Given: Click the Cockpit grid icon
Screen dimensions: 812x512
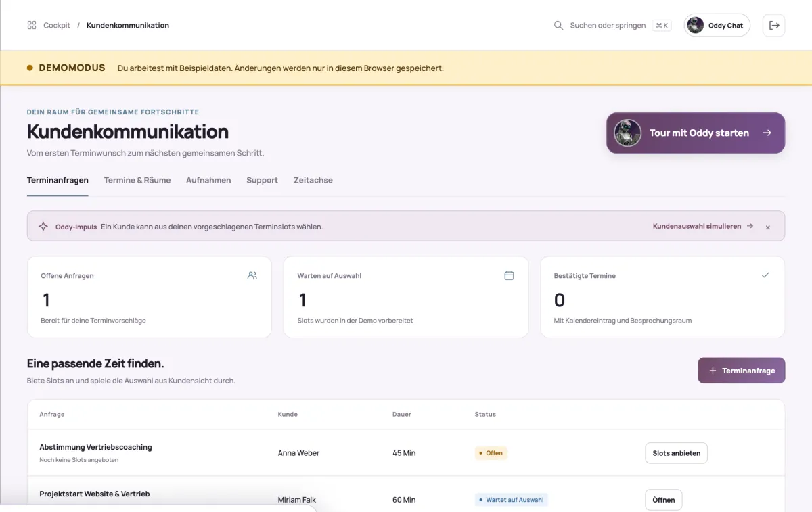Looking at the screenshot, I should point(32,26).
